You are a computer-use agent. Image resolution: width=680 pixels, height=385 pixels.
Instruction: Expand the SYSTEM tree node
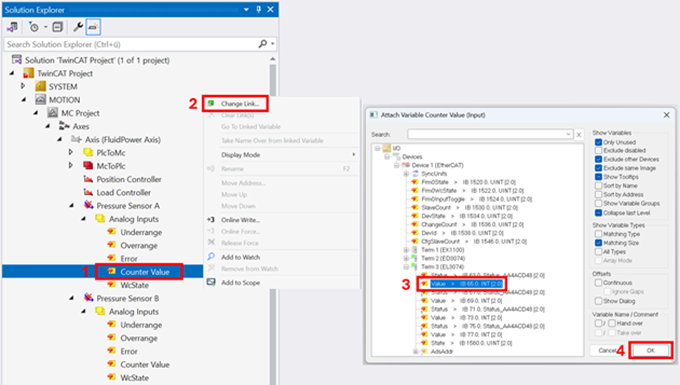click(23, 86)
